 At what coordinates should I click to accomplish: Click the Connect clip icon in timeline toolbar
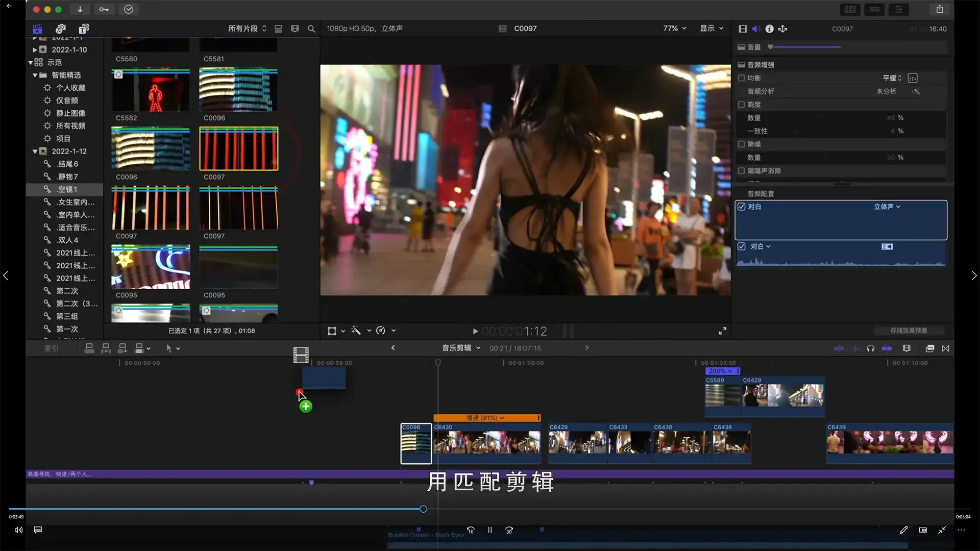click(89, 348)
